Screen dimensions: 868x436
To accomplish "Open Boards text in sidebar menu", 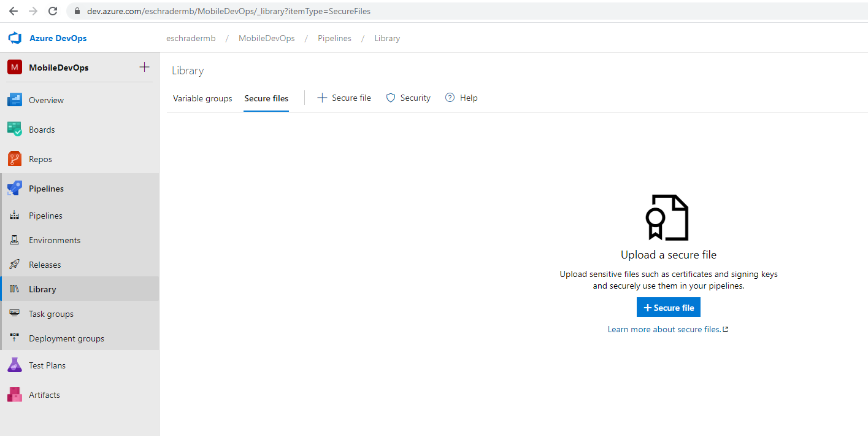I will (x=42, y=130).
